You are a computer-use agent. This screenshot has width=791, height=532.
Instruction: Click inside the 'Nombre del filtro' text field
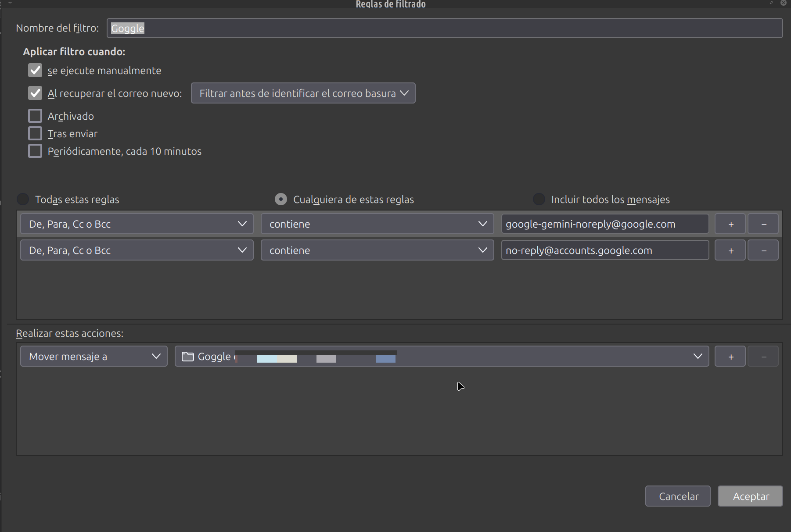(x=444, y=28)
